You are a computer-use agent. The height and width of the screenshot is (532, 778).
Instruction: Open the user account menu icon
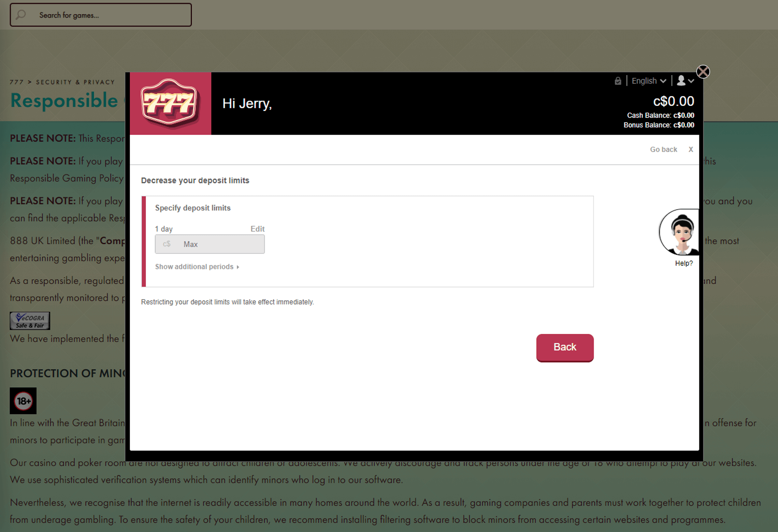pyautogui.click(x=685, y=81)
